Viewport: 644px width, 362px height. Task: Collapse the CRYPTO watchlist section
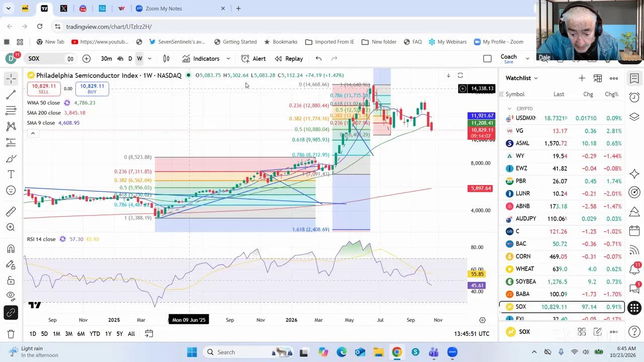coord(509,109)
